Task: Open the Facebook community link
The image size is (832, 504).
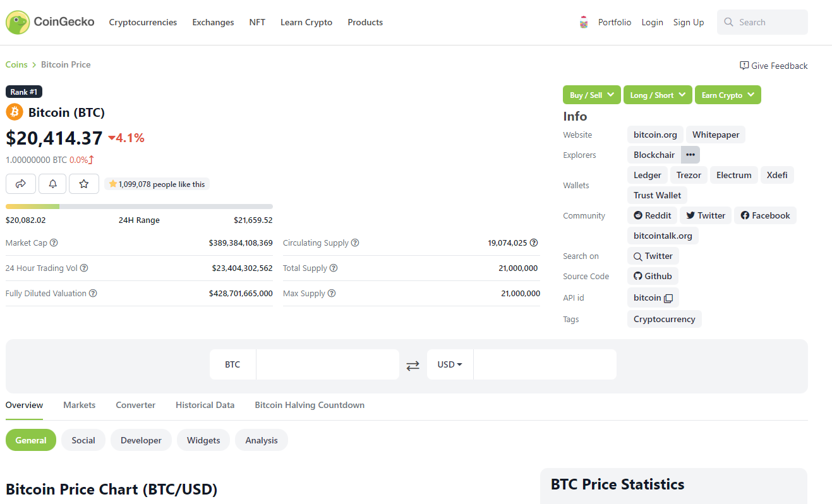Action: [x=766, y=215]
